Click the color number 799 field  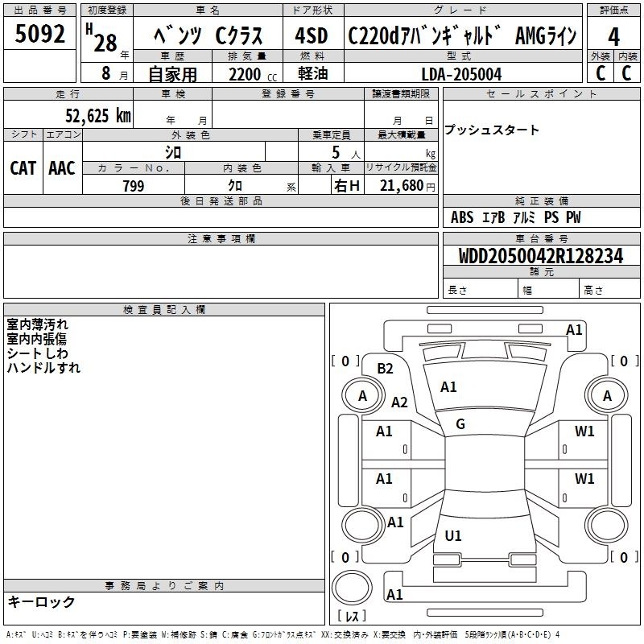tap(134, 186)
